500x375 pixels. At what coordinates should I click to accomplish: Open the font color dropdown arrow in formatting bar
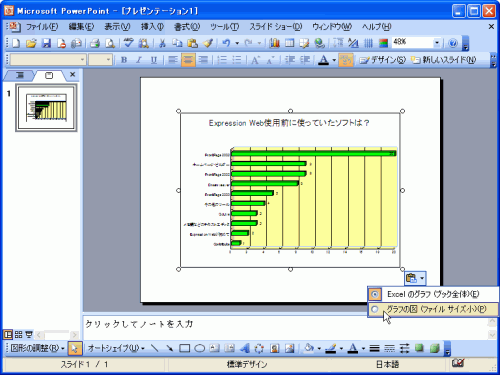334,60
